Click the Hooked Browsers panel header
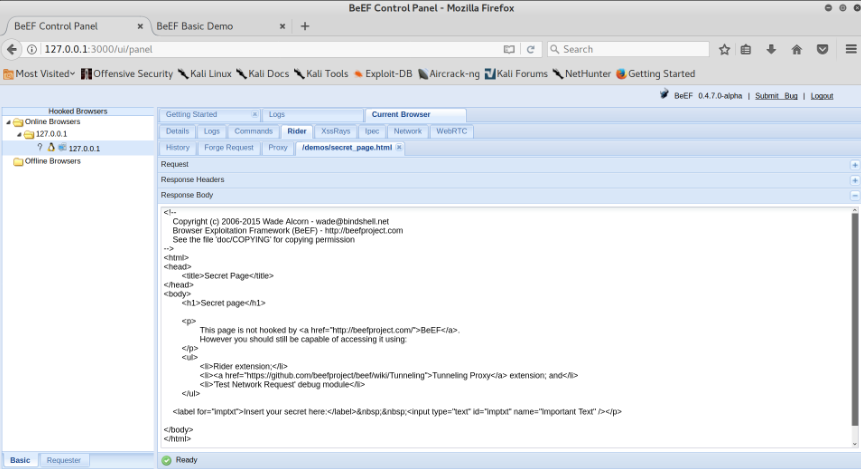Viewport: 861px width, 469px height. click(77, 111)
